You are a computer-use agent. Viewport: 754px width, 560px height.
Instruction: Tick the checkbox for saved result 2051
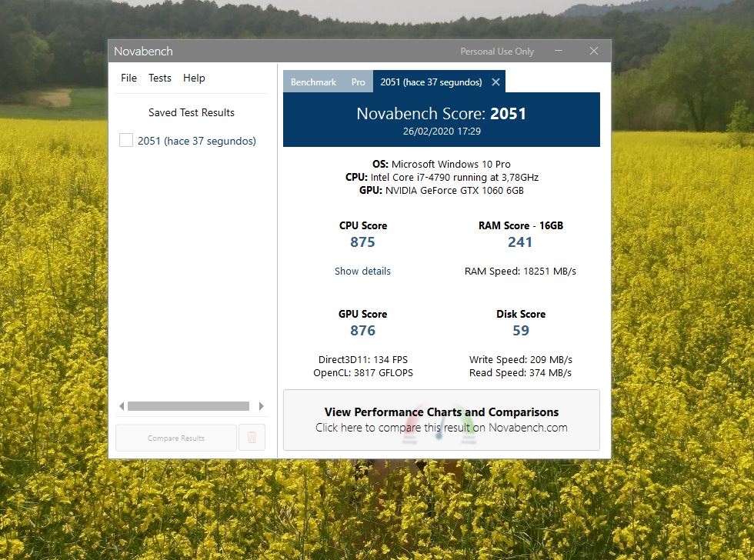(x=126, y=140)
